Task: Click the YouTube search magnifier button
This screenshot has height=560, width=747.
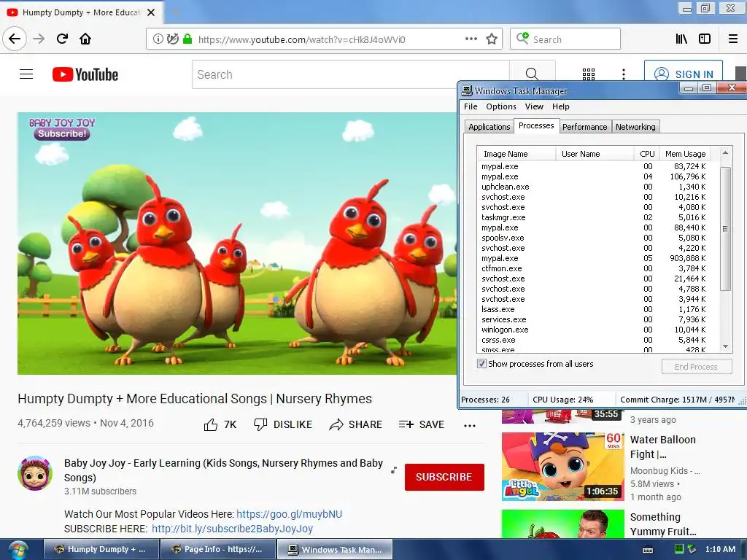Action: tap(532, 74)
